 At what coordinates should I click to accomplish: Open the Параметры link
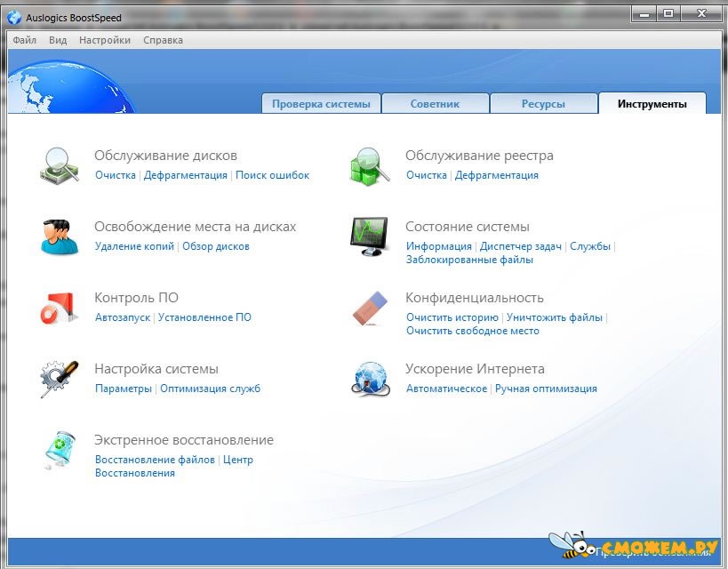(x=124, y=389)
